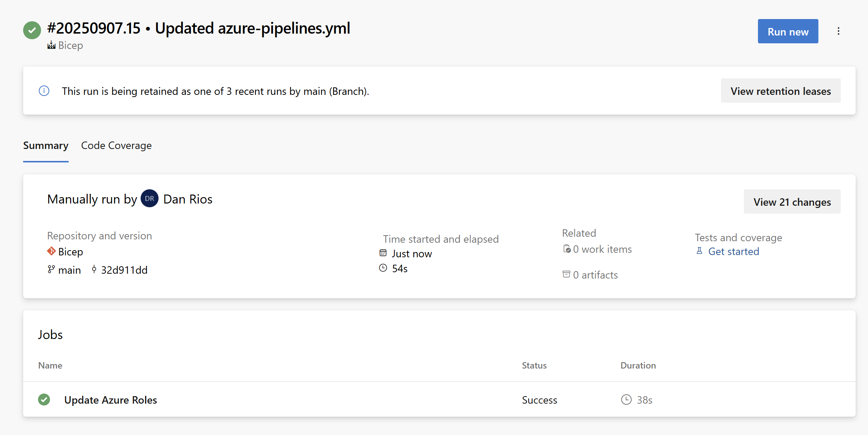Click the artifacts box icon
Image resolution: width=868 pixels, height=435 pixels.
point(566,274)
